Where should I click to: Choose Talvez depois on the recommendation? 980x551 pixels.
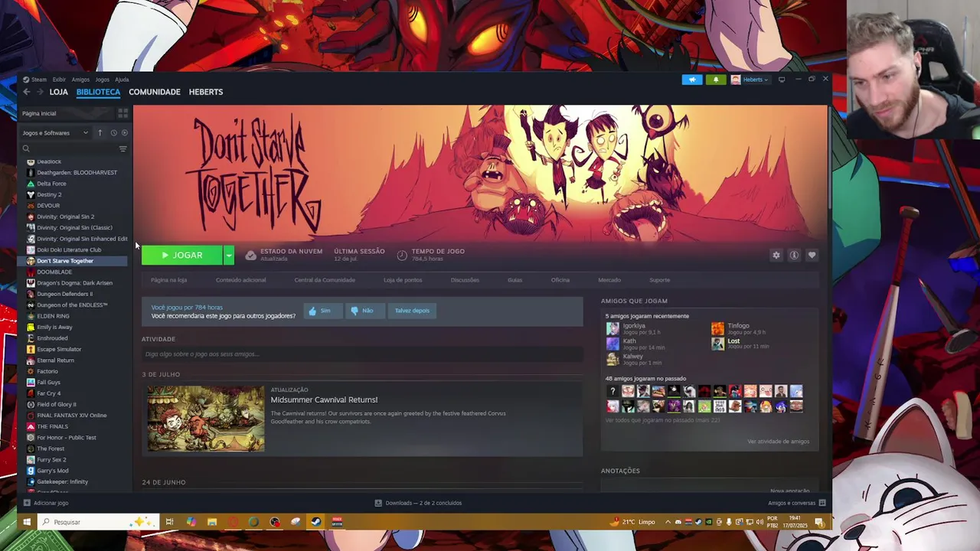[412, 311]
